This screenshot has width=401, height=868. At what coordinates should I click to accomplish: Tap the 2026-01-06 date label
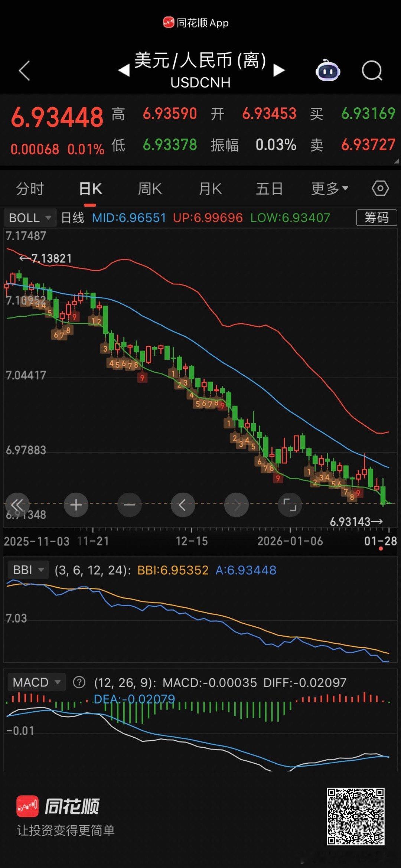[290, 541]
